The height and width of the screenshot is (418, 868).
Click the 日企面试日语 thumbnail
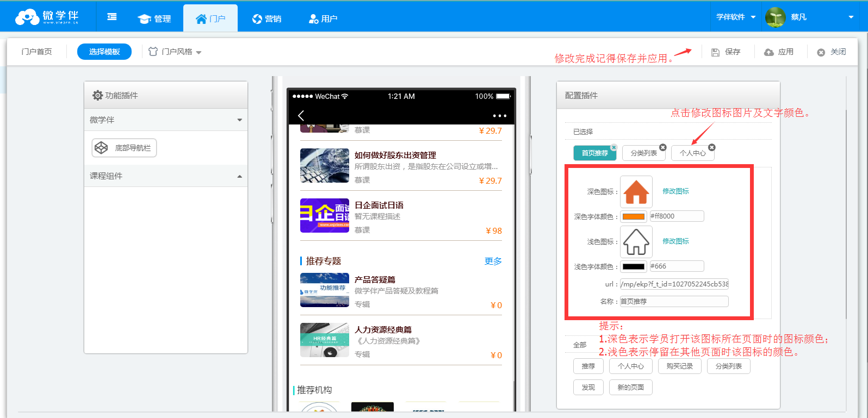click(x=325, y=215)
